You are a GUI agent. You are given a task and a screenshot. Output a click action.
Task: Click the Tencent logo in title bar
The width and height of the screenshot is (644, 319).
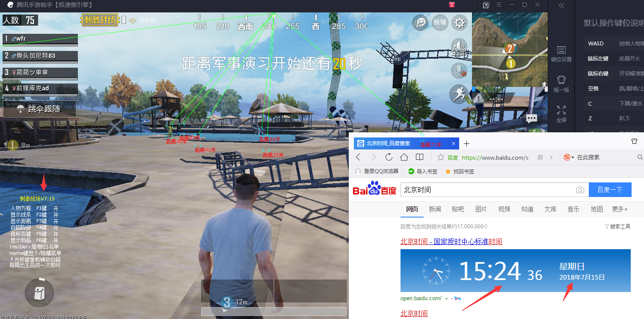pyautogui.click(x=9, y=5)
